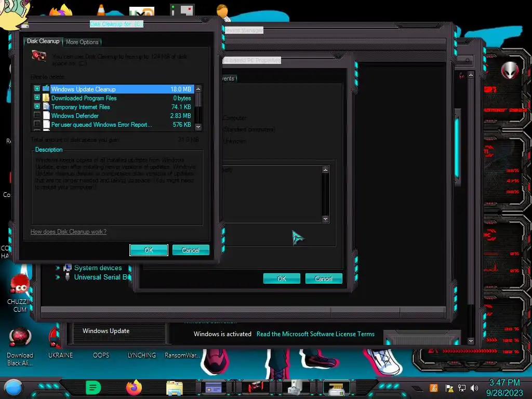Read the Microsoft Software License Terms link
This screenshot has width=532, height=399.
315,334
